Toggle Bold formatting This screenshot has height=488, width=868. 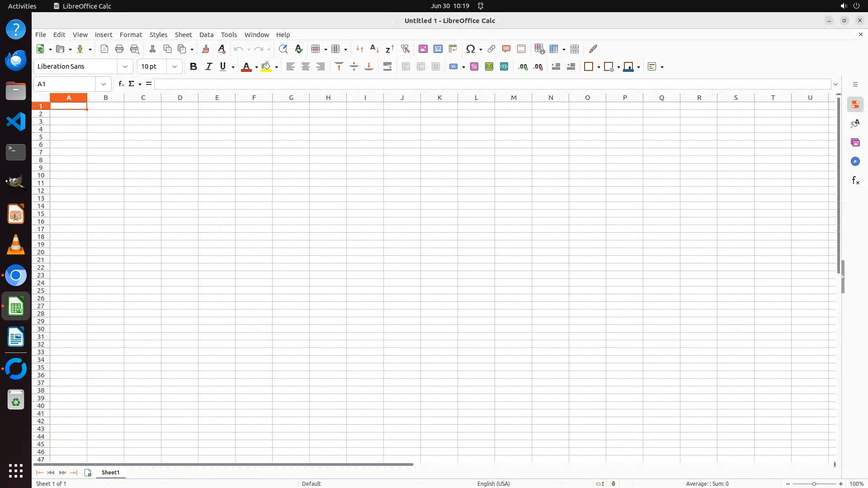coord(193,67)
